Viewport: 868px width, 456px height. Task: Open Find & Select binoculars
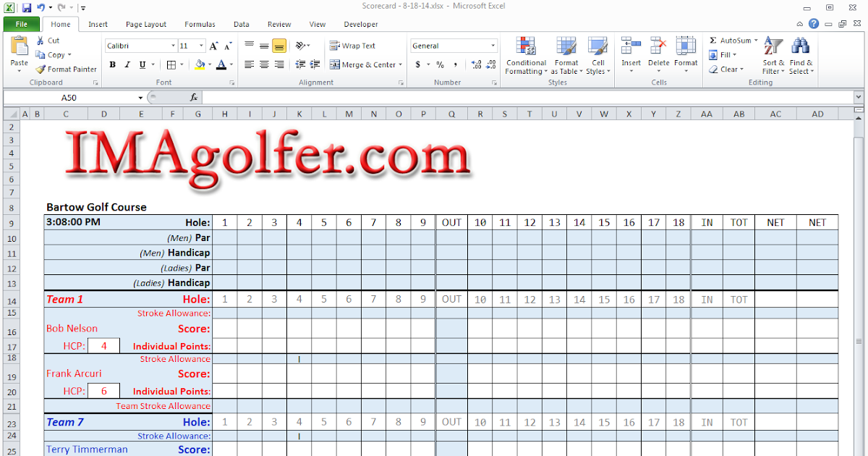tap(801, 56)
